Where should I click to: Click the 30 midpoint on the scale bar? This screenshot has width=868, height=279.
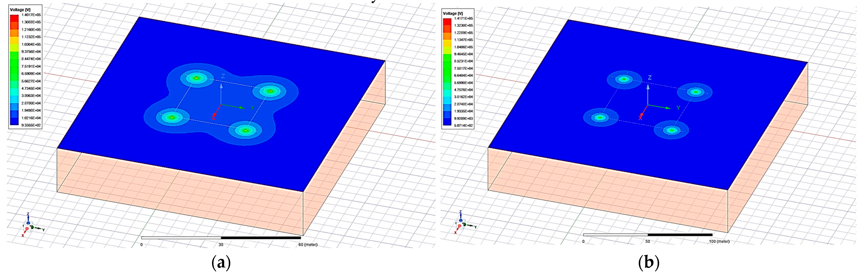coord(221,245)
